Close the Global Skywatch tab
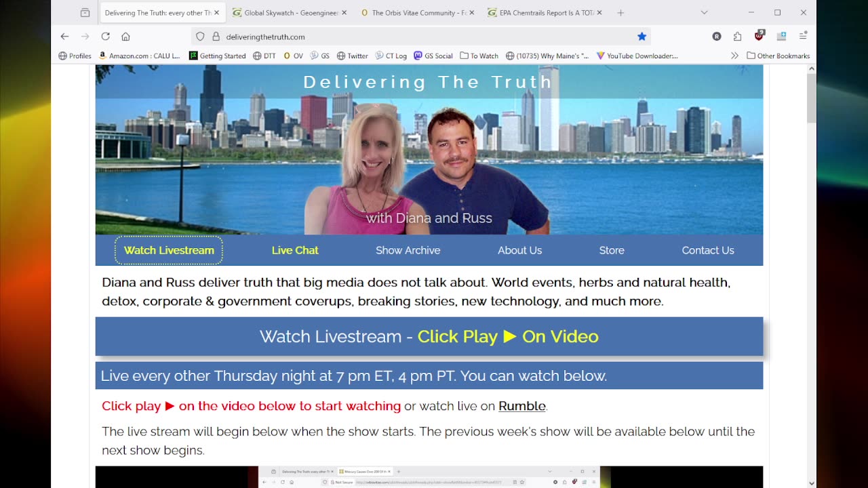 (x=344, y=12)
